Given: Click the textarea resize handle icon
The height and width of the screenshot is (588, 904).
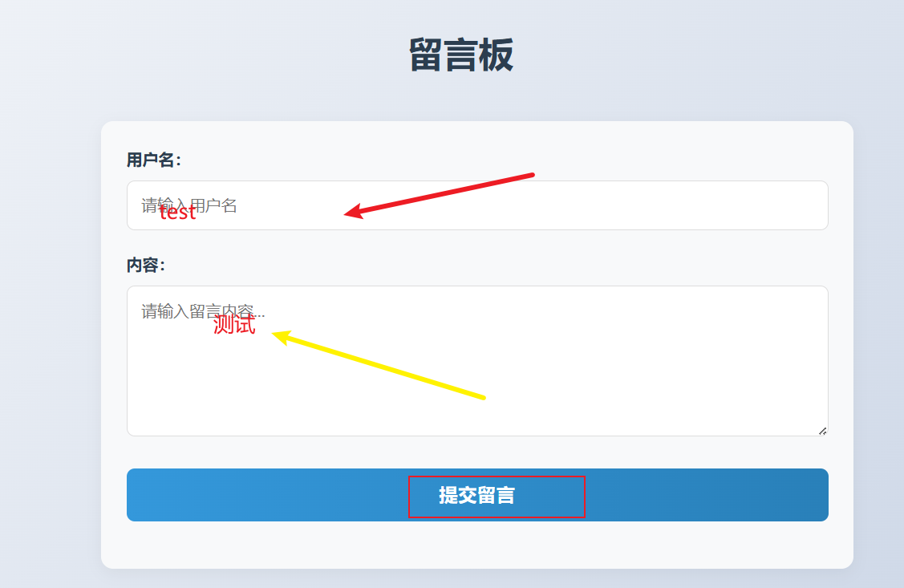Looking at the screenshot, I should point(823,432).
